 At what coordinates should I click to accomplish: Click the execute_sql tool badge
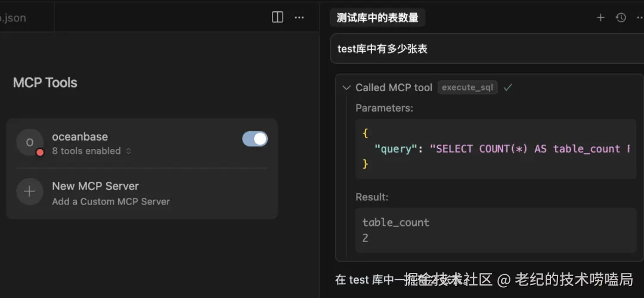click(x=467, y=87)
